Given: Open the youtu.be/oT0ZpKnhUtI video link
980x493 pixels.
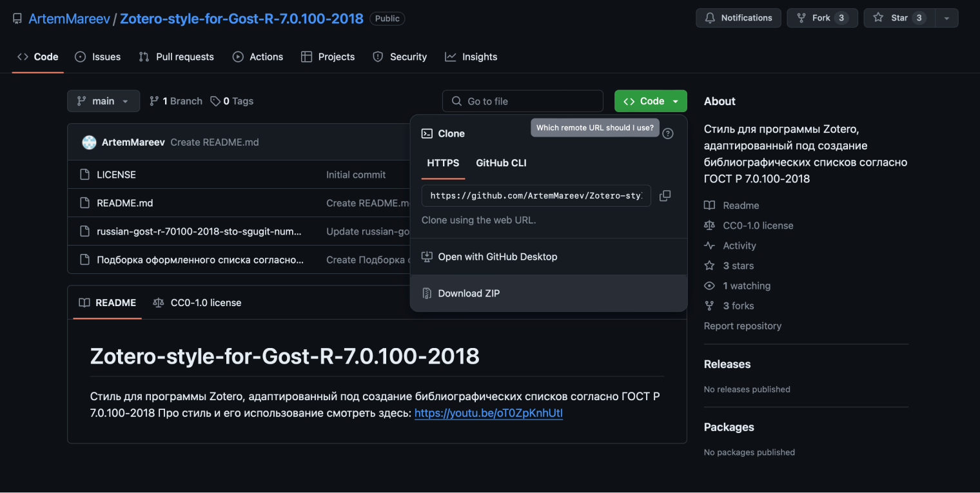Looking at the screenshot, I should tap(489, 413).
